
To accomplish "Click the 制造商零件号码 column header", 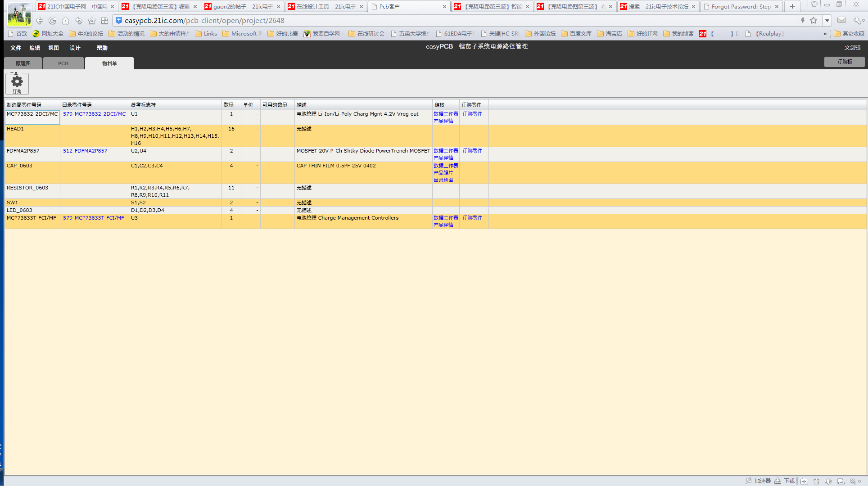I will click(32, 105).
